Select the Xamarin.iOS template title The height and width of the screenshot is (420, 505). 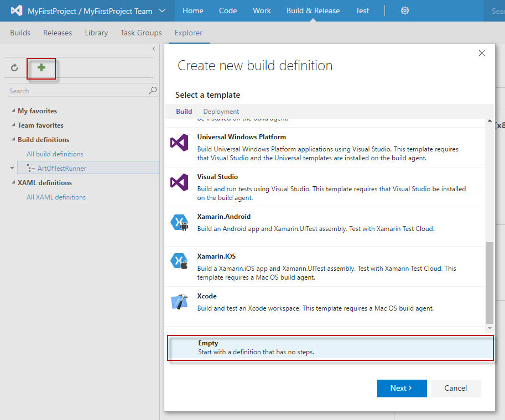[x=216, y=256]
